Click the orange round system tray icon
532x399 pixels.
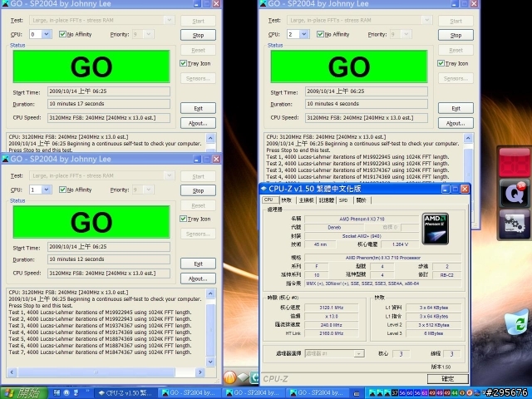click(470, 393)
